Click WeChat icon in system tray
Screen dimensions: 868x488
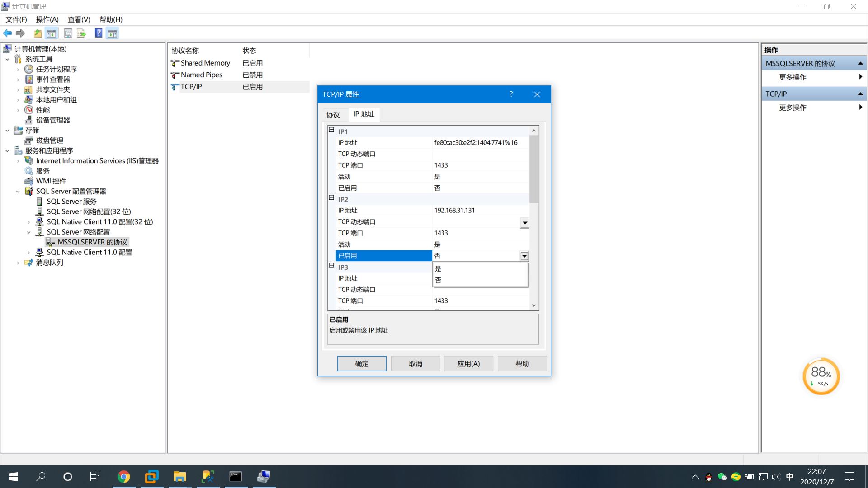(722, 476)
